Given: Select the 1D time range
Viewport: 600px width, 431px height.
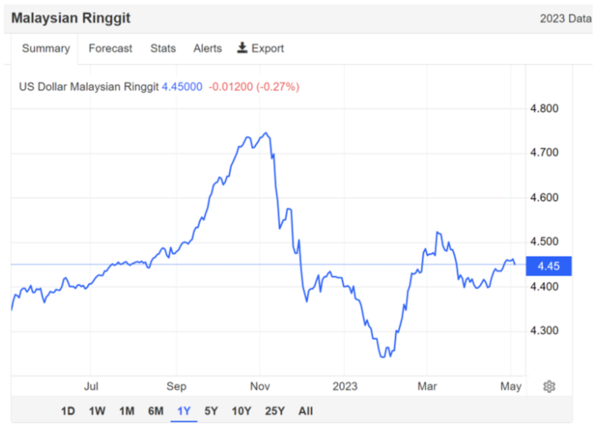Looking at the screenshot, I should (x=68, y=411).
